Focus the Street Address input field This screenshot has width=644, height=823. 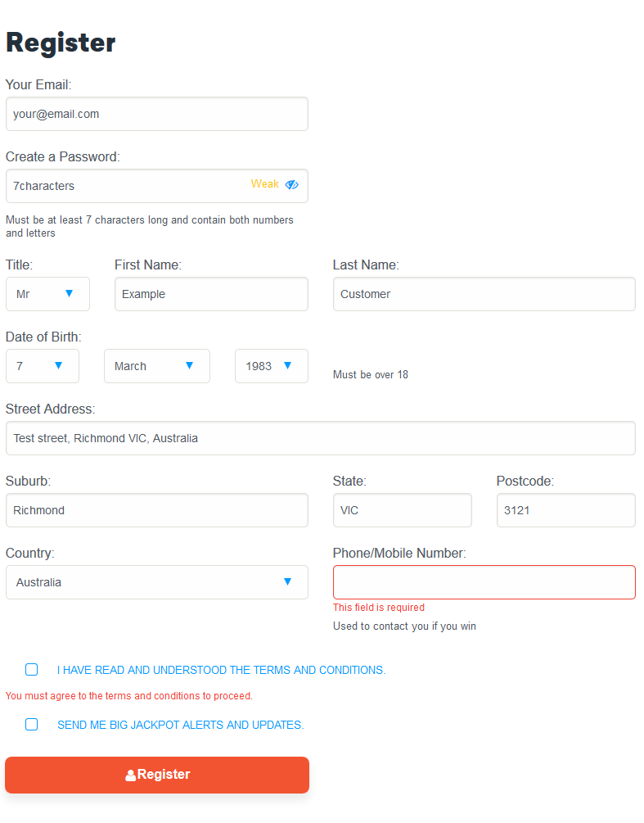321,438
